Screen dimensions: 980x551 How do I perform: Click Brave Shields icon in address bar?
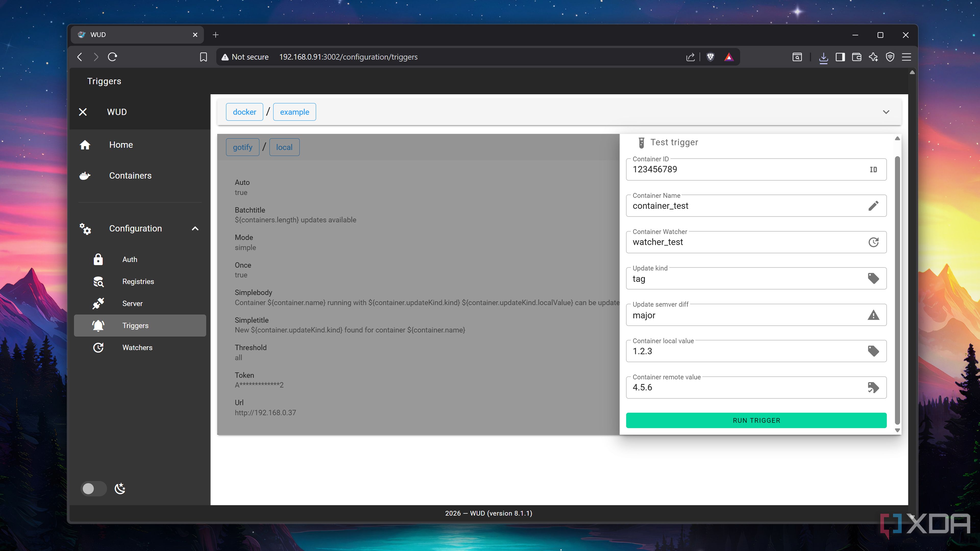(x=710, y=57)
